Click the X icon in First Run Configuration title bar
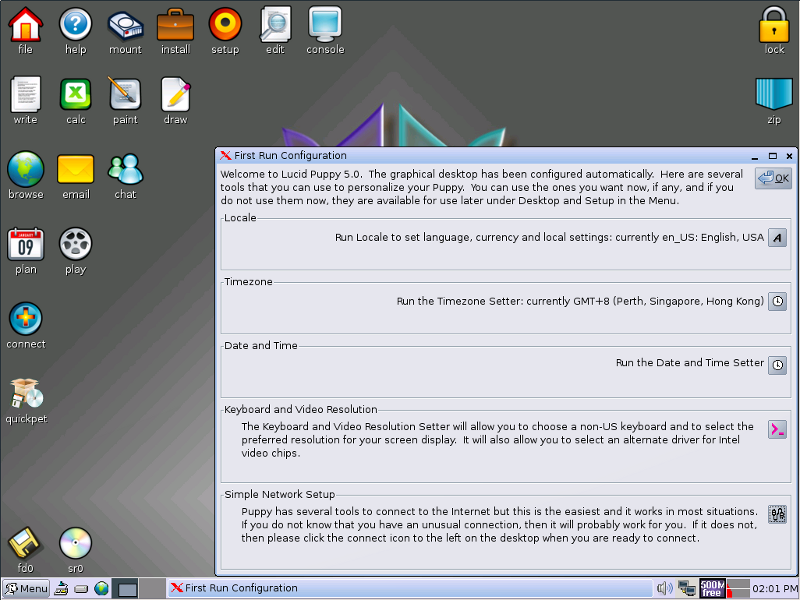Viewport: 800px width, 600px height. point(225,156)
